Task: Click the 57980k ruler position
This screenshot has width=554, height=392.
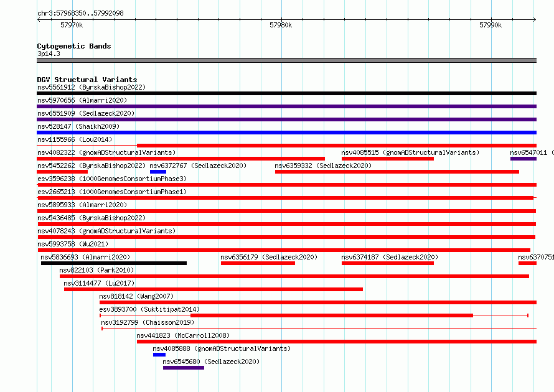Action: pos(281,25)
